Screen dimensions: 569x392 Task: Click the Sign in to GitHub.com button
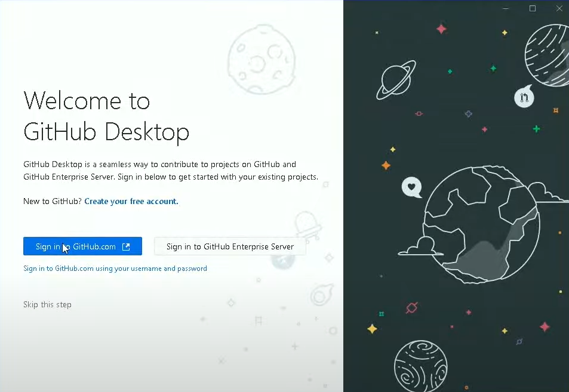[82, 246]
